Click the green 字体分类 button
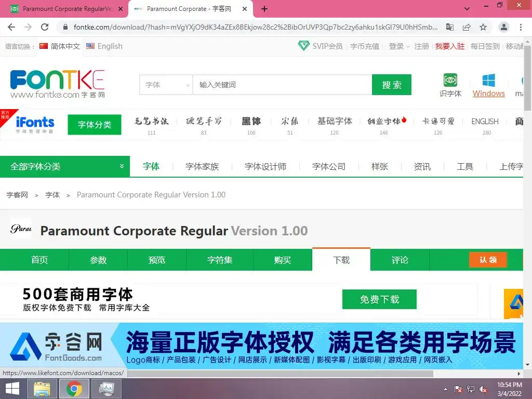Viewport: 532px width, 399px height. coord(95,125)
